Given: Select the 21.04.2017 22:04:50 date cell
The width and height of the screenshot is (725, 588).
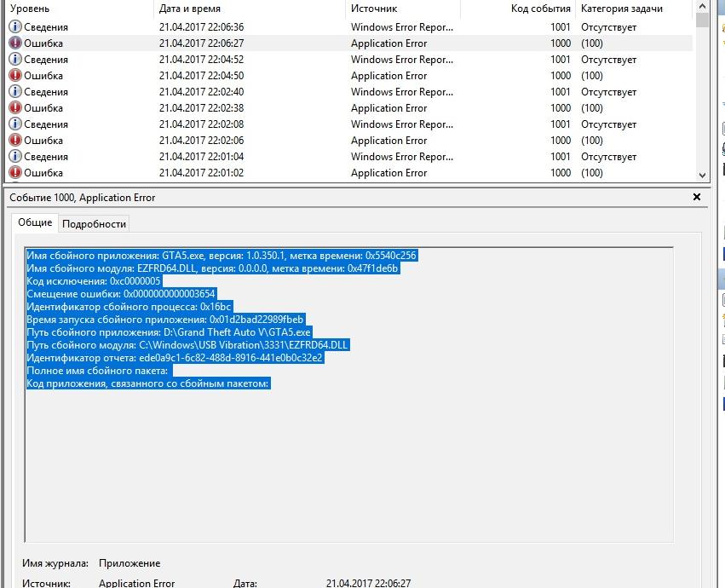Looking at the screenshot, I should [x=202, y=75].
